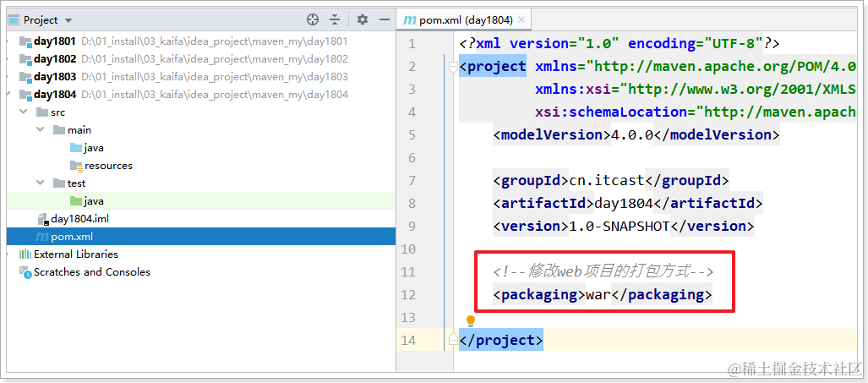Click the yellow intention lightbulb icon
The image size is (868, 383).
point(471,320)
